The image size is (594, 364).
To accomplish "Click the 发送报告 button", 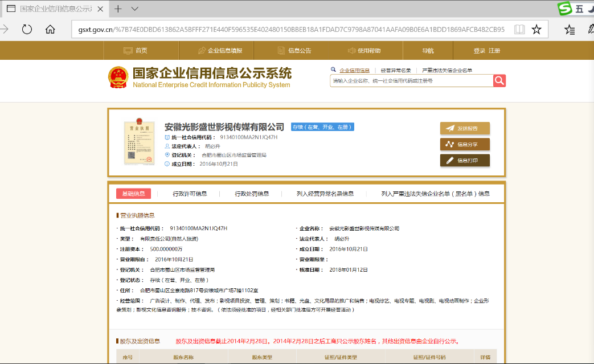I will point(465,128).
